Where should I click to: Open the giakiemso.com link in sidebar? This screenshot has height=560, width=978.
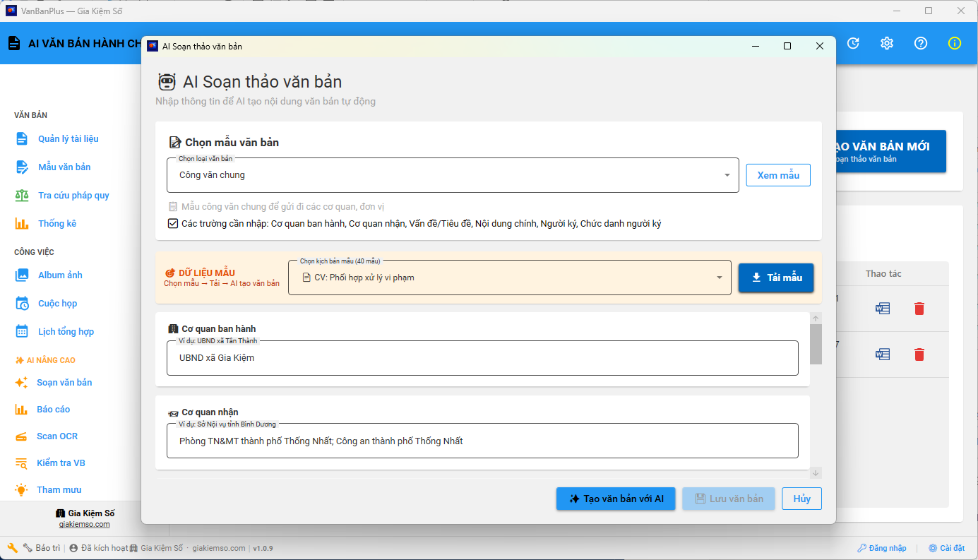point(84,525)
